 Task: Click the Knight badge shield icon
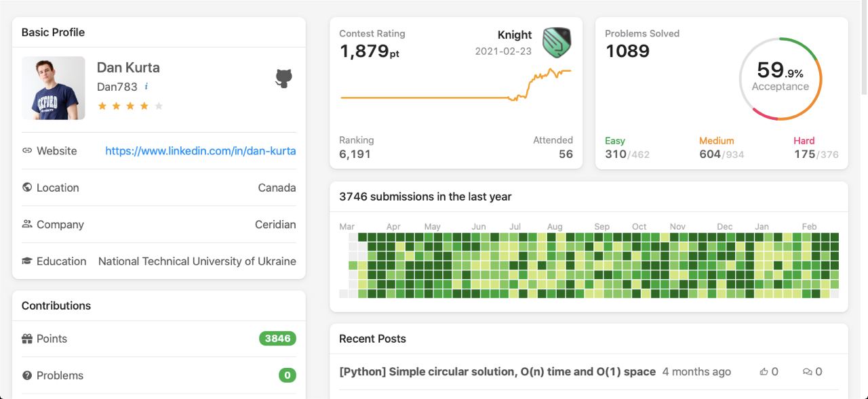tap(557, 42)
